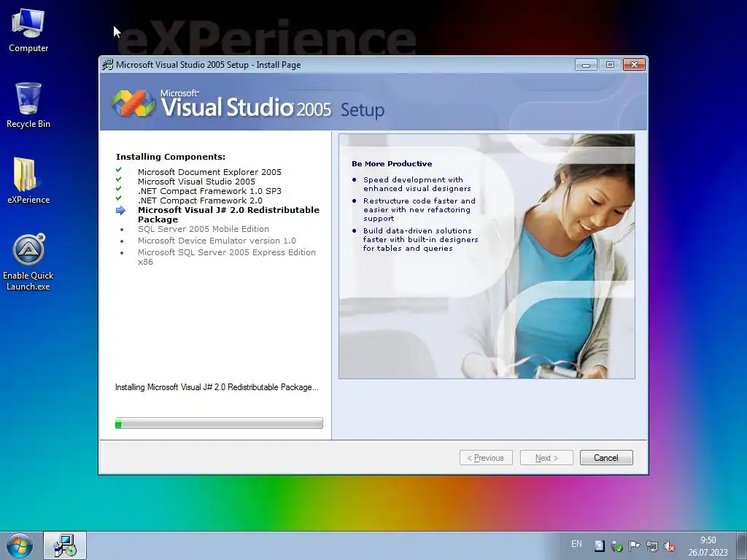
Task: Open the Windows Start orb
Action: [x=20, y=545]
